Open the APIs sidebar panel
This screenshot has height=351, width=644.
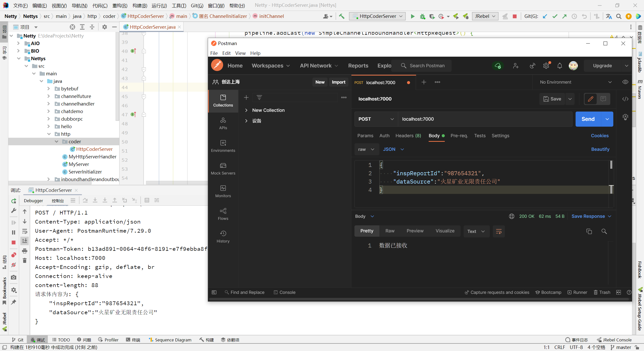223,123
